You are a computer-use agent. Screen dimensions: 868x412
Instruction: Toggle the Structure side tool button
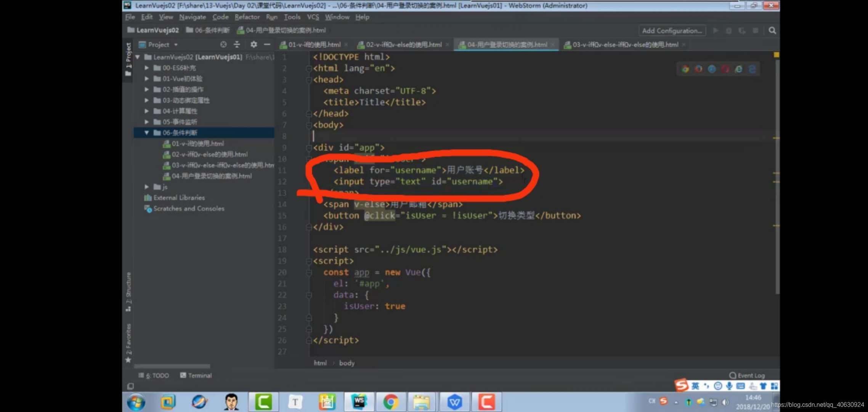128,292
